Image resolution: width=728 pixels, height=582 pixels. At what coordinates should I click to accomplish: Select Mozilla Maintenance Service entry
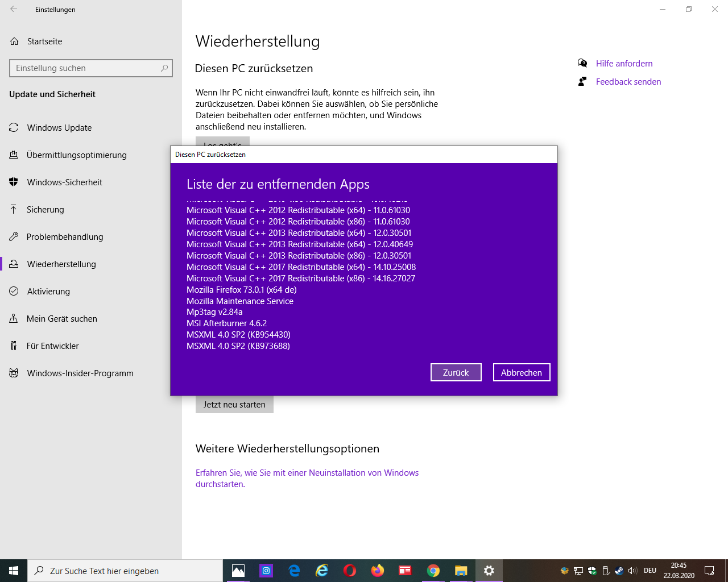(240, 301)
